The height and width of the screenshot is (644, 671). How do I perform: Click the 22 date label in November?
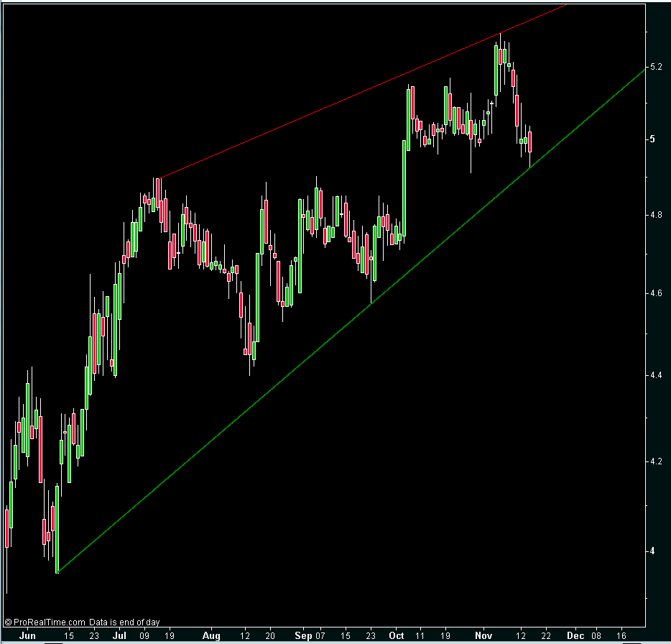pos(545,636)
